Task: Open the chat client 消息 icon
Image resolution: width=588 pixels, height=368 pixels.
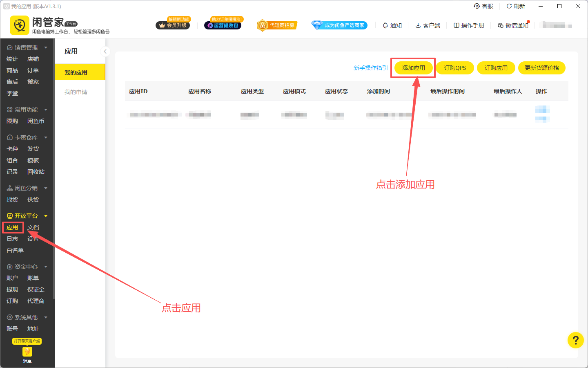Action: coord(27,352)
